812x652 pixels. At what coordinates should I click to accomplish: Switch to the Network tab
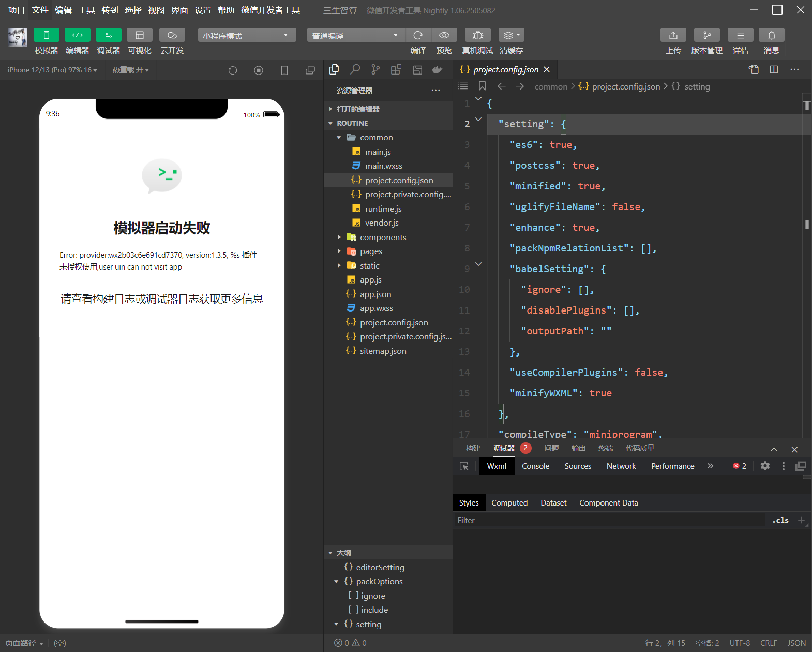pyautogui.click(x=621, y=466)
